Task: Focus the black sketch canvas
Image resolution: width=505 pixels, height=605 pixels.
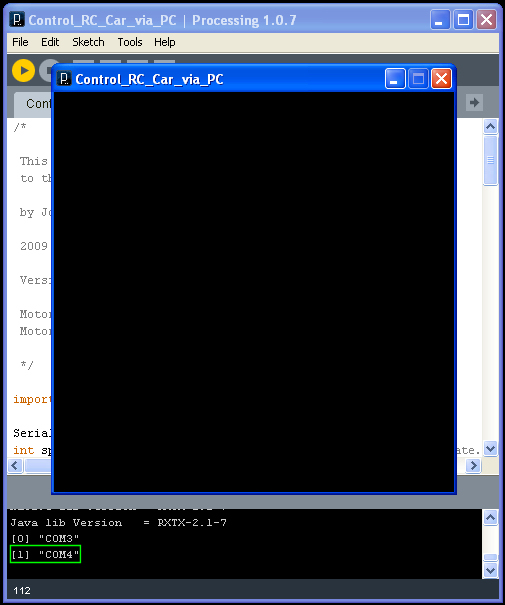Action: (x=254, y=292)
